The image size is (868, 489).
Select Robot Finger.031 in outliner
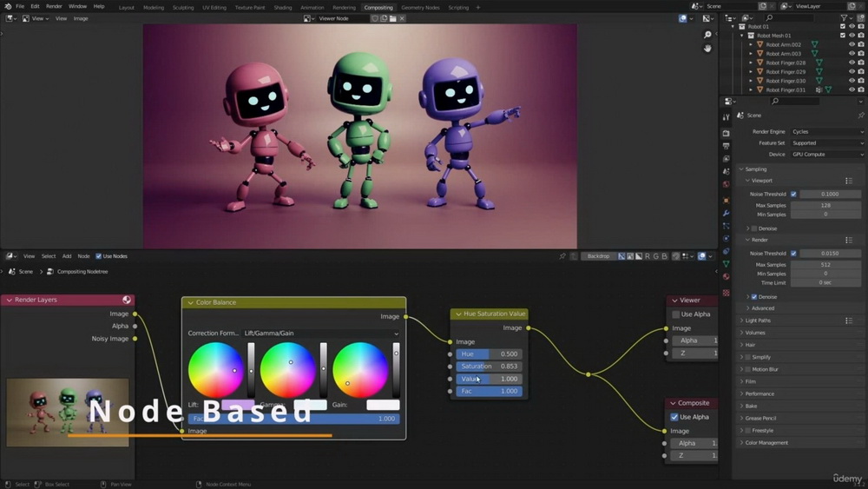[x=786, y=89]
